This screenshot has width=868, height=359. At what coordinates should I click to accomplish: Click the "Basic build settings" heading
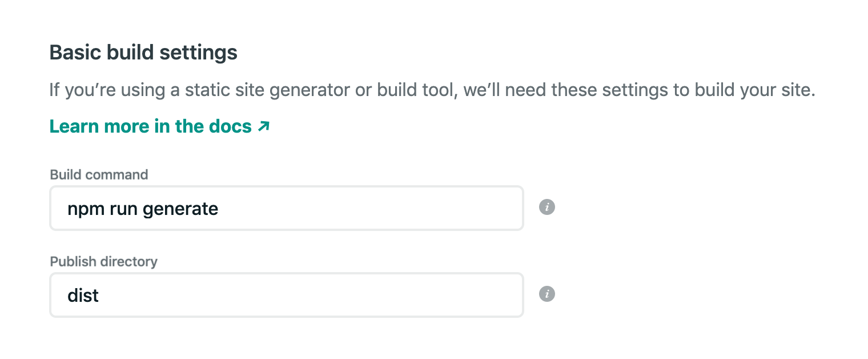pos(143,53)
